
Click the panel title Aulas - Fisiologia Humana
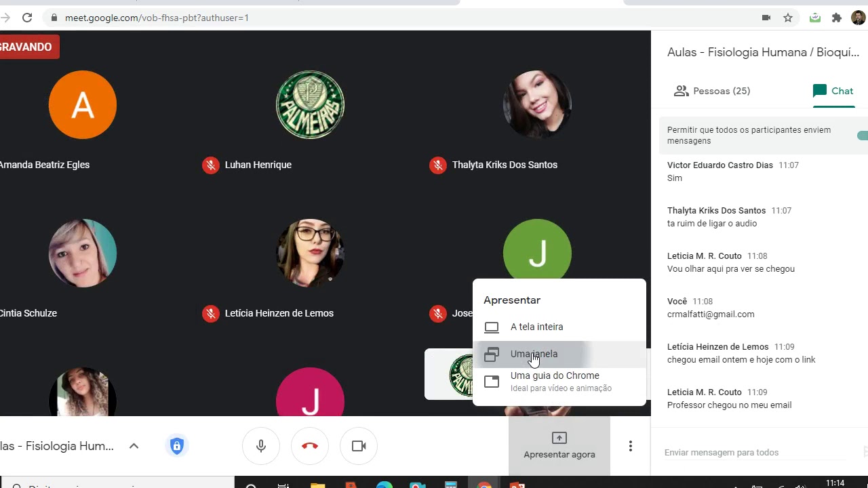(x=763, y=52)
